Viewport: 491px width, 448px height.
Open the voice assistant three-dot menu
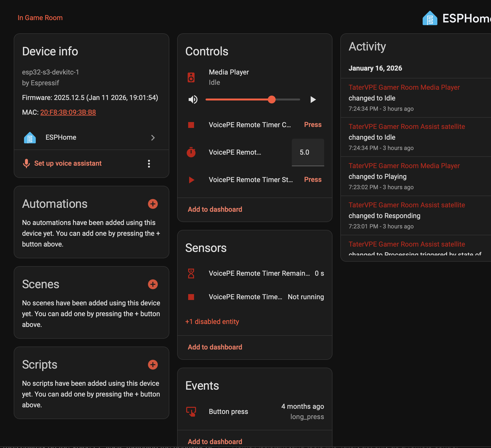tap(149, 163)
